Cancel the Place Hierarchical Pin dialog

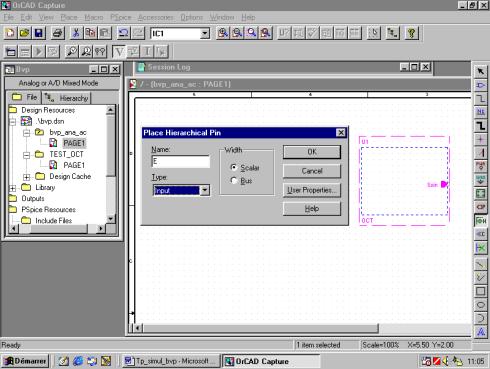tap(312, 171)
